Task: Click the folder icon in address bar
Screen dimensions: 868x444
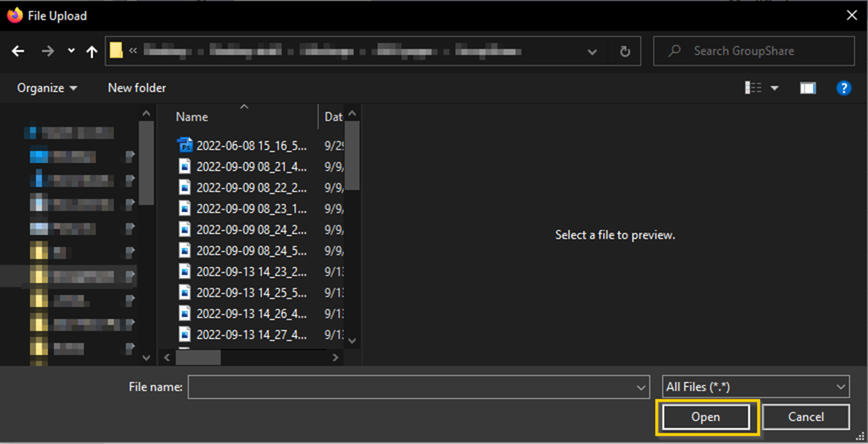Action: [x=116, y=51]
